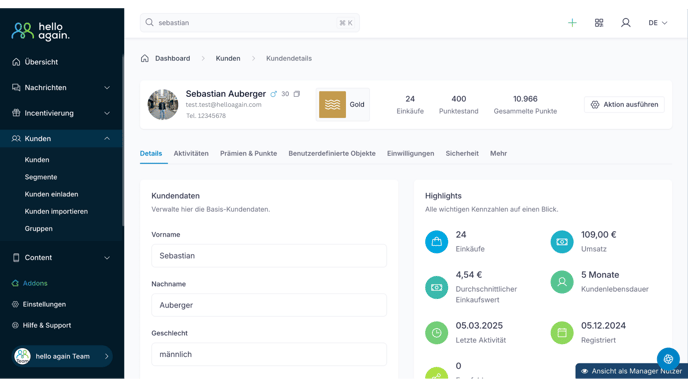Click the blue Einkäufe shopping bag icon
688x387 pixels.
pos(437,242)
